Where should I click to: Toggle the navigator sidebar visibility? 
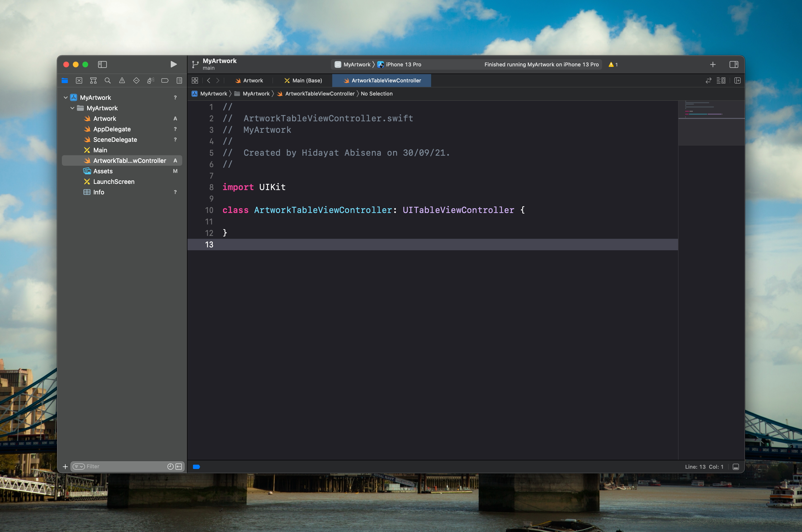(102, 64)
